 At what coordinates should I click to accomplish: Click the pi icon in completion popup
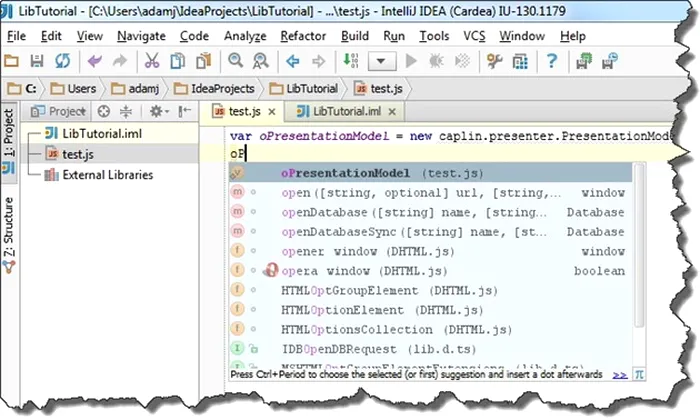(x=639, y=374)
